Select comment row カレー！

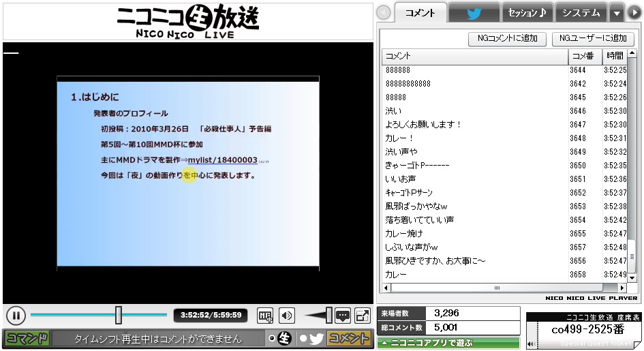pos(504,138)
